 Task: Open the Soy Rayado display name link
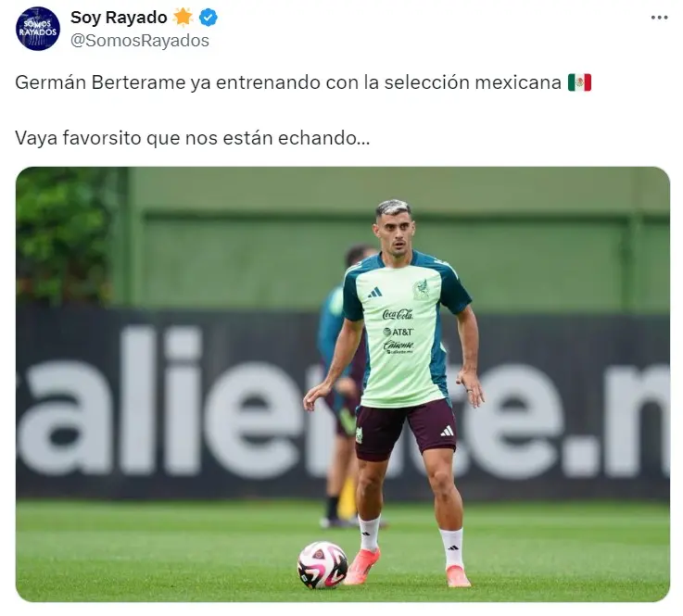pyautogui.click(x=119, y=18)
